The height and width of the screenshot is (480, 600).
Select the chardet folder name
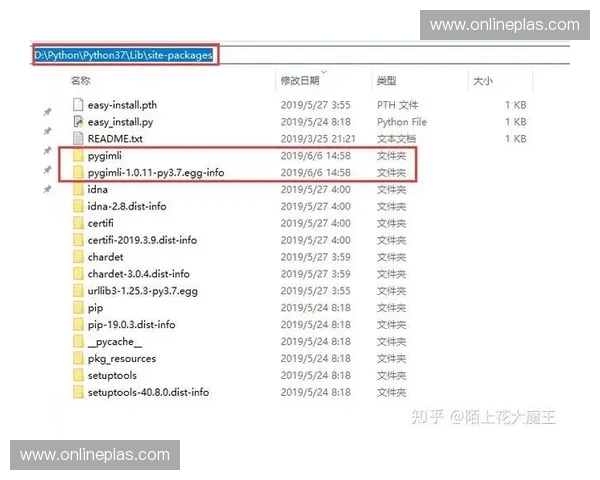tap(105, 257)
